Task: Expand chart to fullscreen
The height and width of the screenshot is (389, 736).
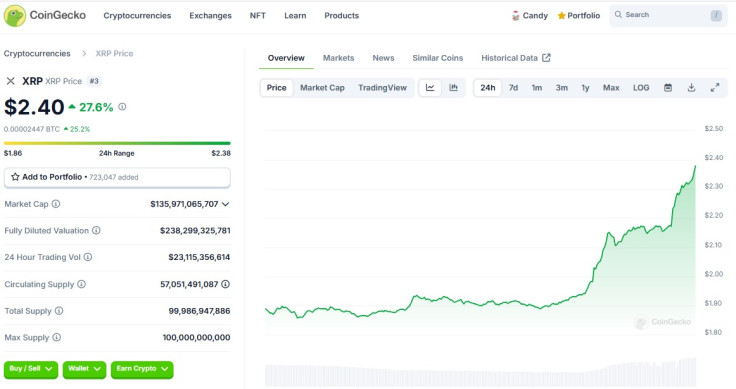Action: (x=715, y=88)
